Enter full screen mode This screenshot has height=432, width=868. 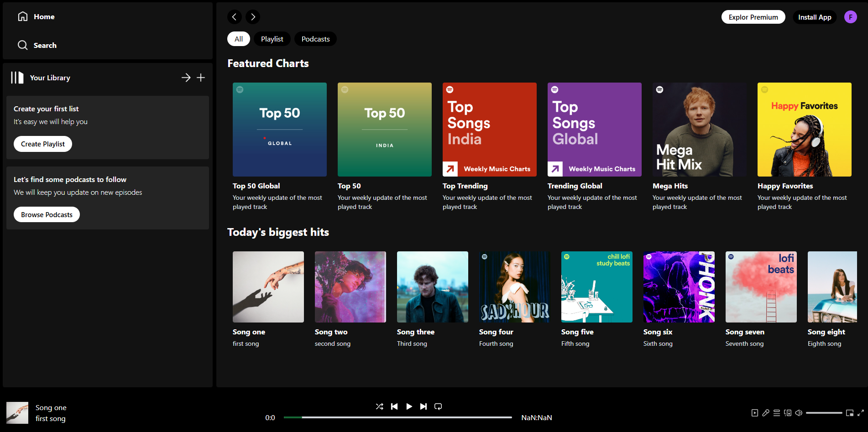tap(861, 413)
